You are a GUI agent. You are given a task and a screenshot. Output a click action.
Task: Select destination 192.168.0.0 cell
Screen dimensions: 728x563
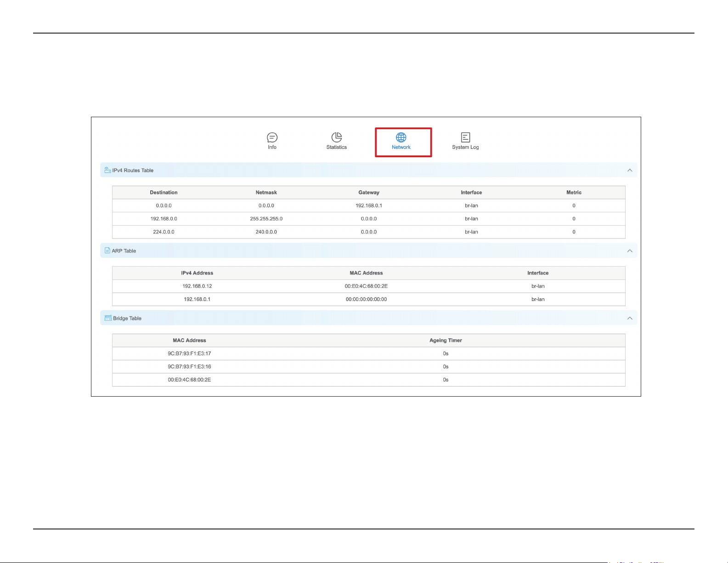164,219
